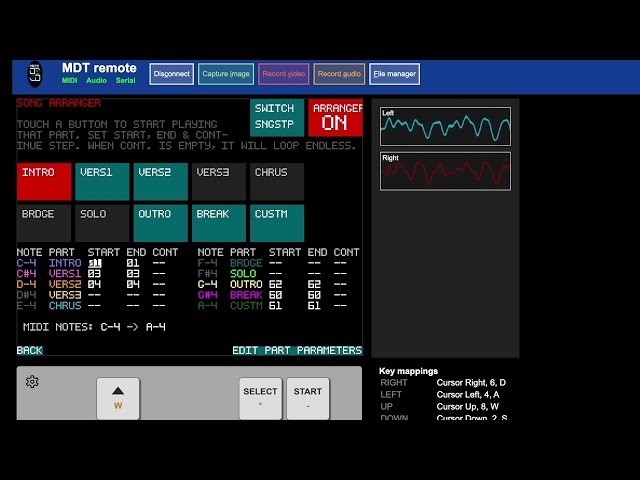Click the Serial status label in header

coord(125,80)
